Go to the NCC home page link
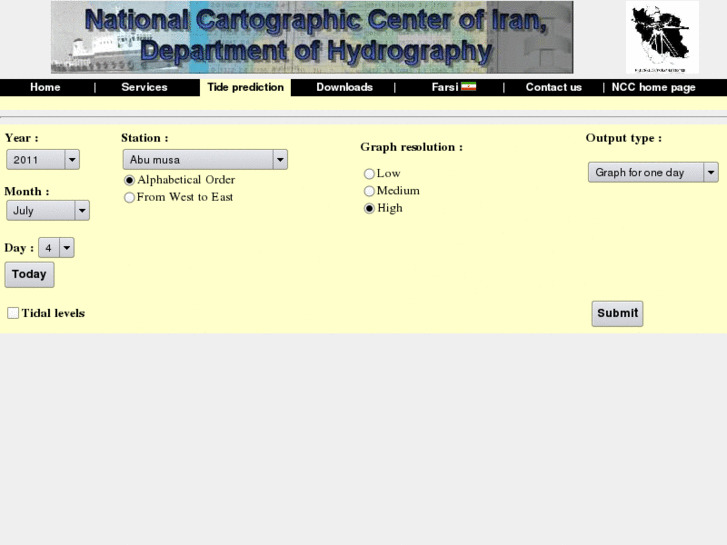 [653, 87]
